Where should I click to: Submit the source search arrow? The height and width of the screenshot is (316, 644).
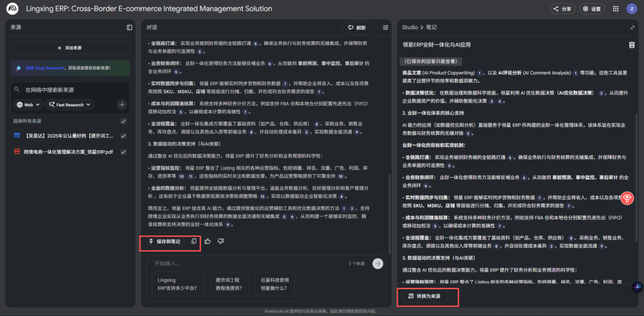click(x=121, y=105)
